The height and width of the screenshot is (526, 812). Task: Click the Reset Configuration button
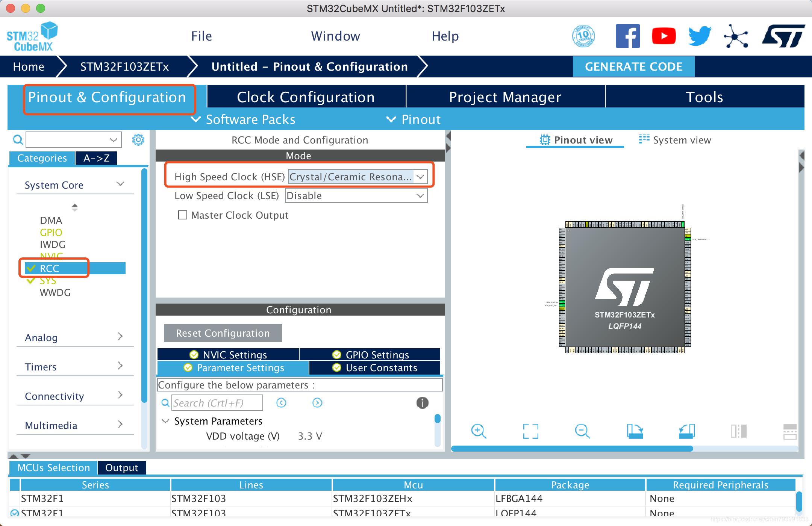(223, 333)
